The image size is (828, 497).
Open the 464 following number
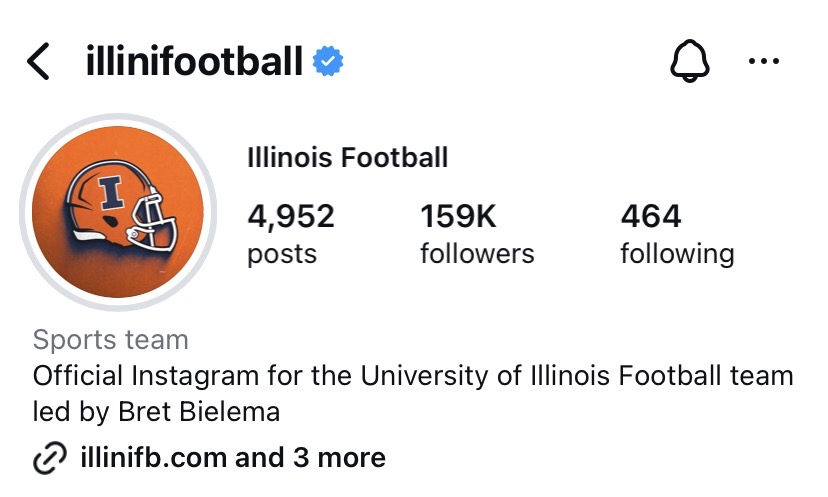pyautogui.click(x=651, y=216)
